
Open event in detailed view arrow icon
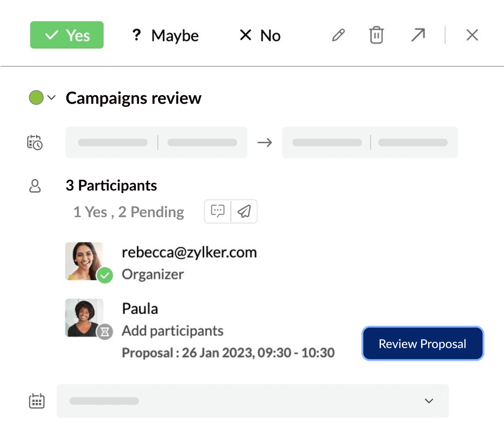click(418, 35)
